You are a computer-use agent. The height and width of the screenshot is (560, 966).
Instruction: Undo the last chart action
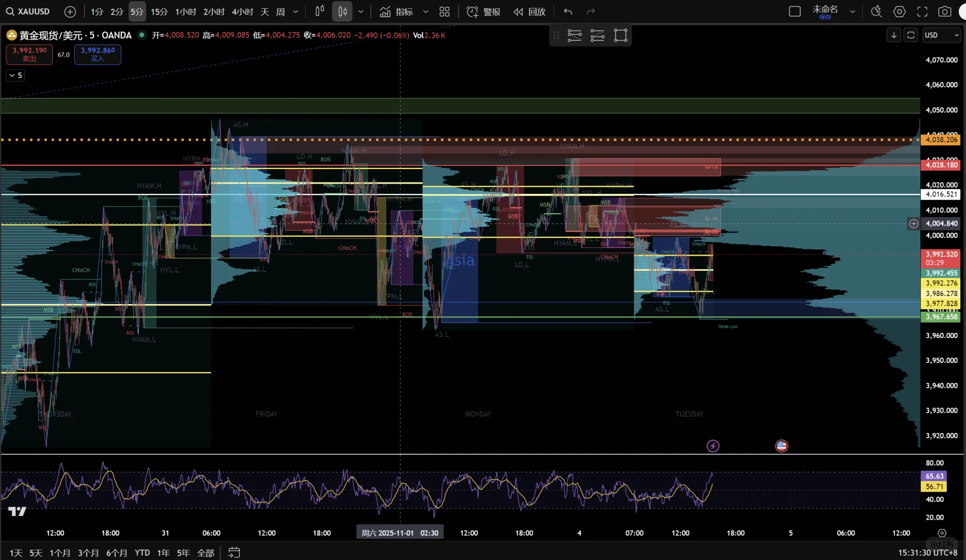(x=568, y=11)
